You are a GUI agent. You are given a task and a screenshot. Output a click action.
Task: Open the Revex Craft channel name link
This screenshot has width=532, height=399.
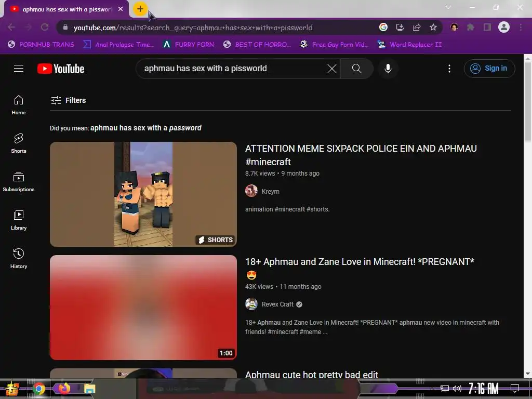(277, 304)
